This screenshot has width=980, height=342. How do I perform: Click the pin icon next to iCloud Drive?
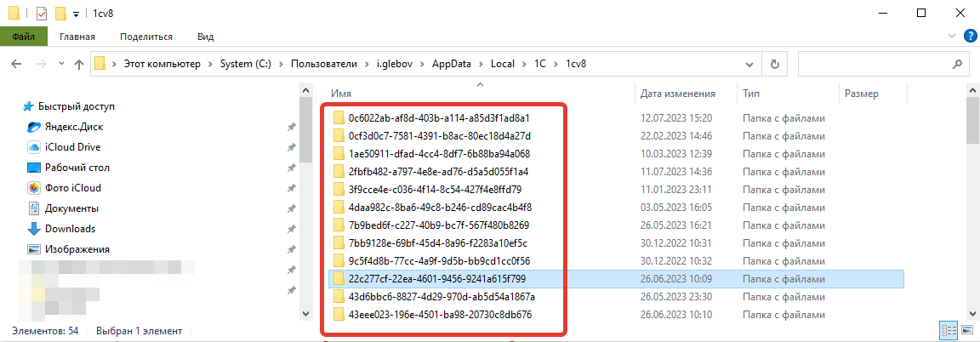coord(291,147)
